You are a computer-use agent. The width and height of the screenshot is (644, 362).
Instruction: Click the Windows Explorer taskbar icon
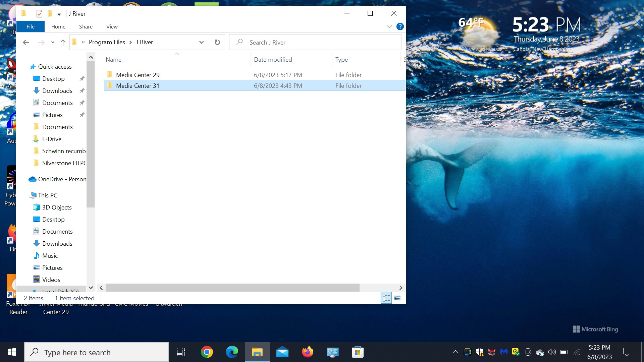(257, 352)
